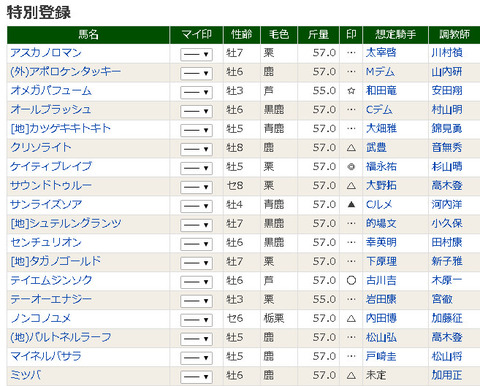The width and height of the screenshot is (480, 386).
Task: Click jockey 戸崎圭 link
Action: click(381, 357)
